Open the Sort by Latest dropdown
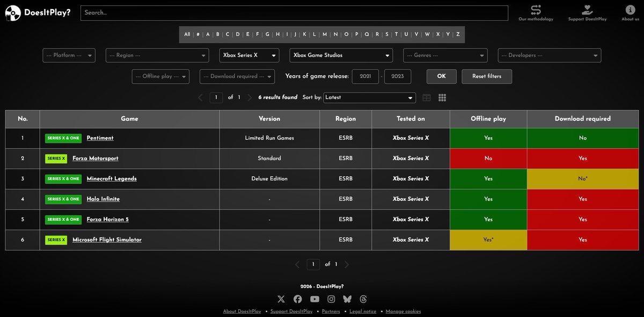 click(x=370, y=98)
